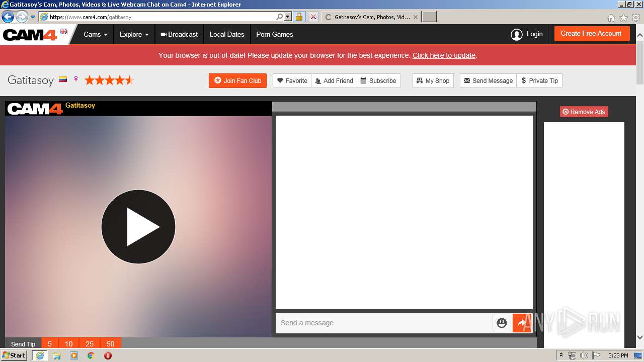The image size is (644, 362).
Task: Send a tip of 25 tokens
Action: coord(90,344)
